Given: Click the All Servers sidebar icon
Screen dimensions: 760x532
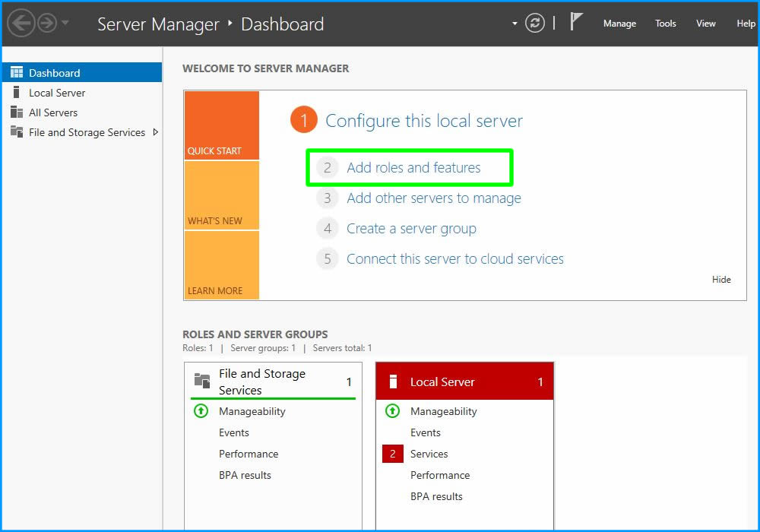Looking at the screenshot, I should click(x=16, y=112).
